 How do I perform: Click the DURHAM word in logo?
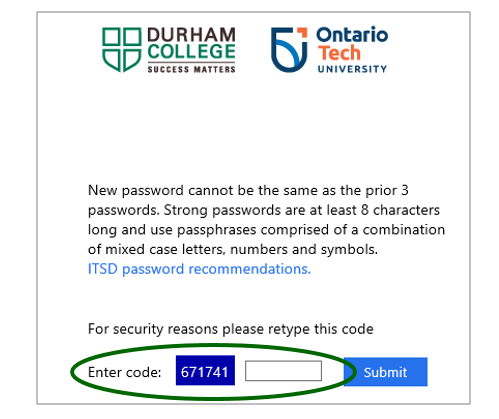click(x=191, y=35)
